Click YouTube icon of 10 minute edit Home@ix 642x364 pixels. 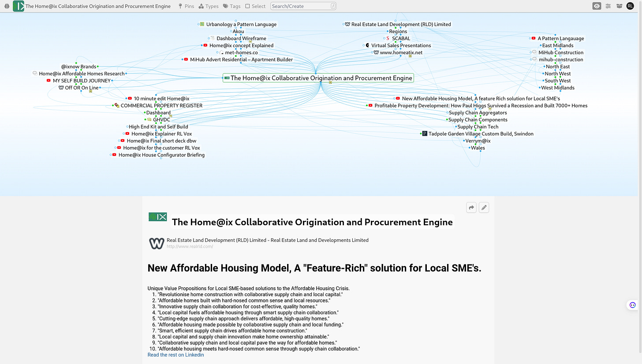coord(130,99)
